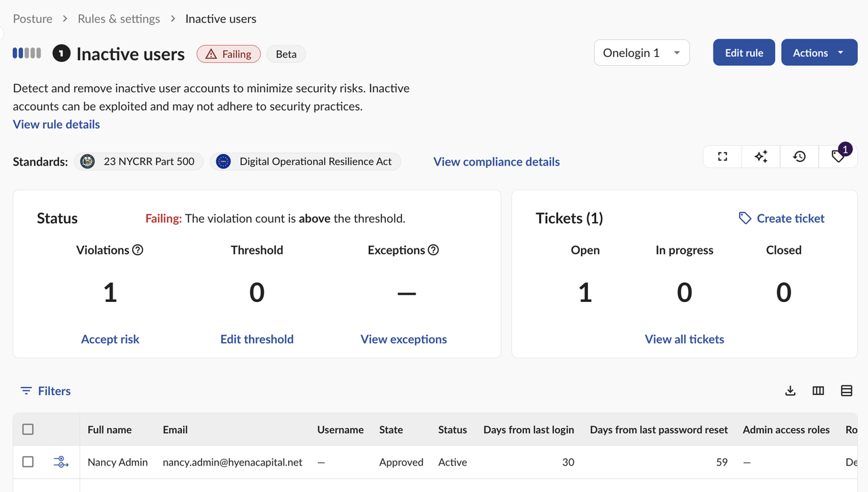Expand the Filters panel

click(45, 391)
